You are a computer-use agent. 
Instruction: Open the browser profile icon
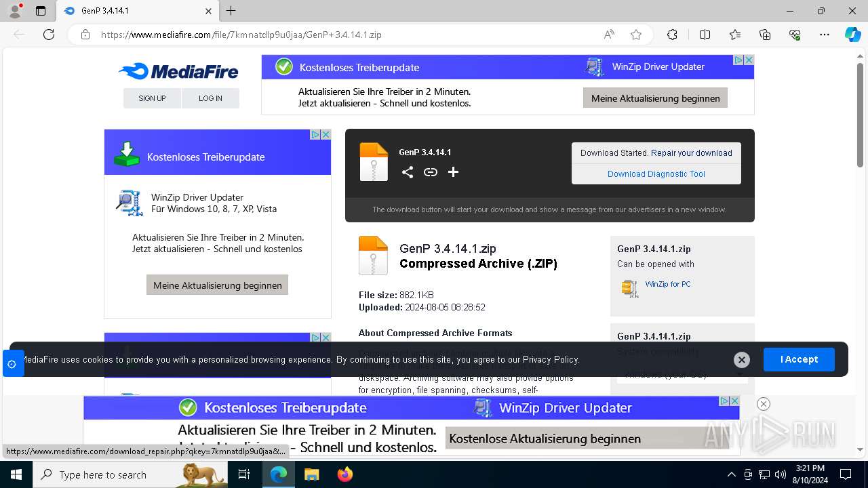15,11
